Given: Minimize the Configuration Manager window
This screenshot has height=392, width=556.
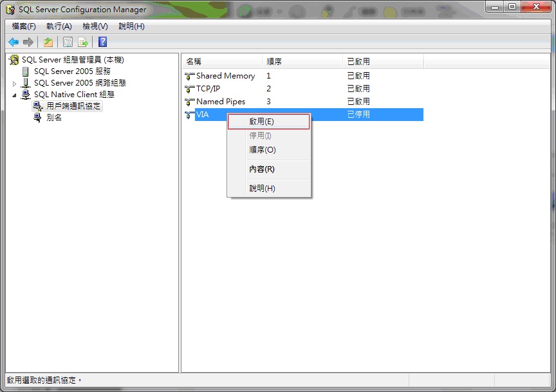Looking at the screenshot, I should pos(495,6).
